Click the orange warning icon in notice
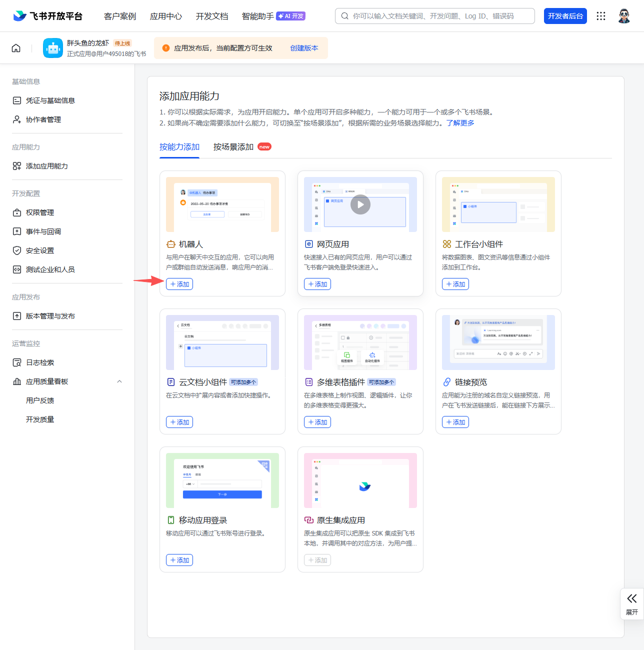This screenshot has width=644, height=650. click(x=166, y=48)
